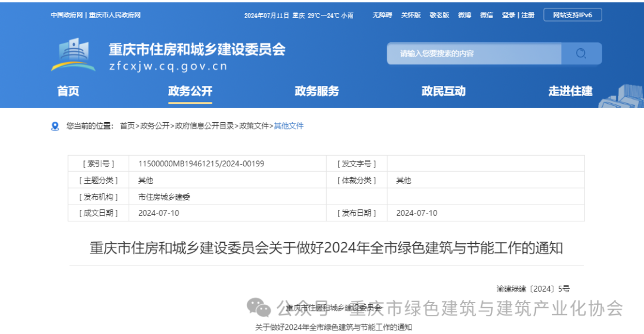The width and height of the screenshot is (644, 334).
Task: Select 政民互动 in the main navigation
Action: pyautogui.click(x=443, y=91)
